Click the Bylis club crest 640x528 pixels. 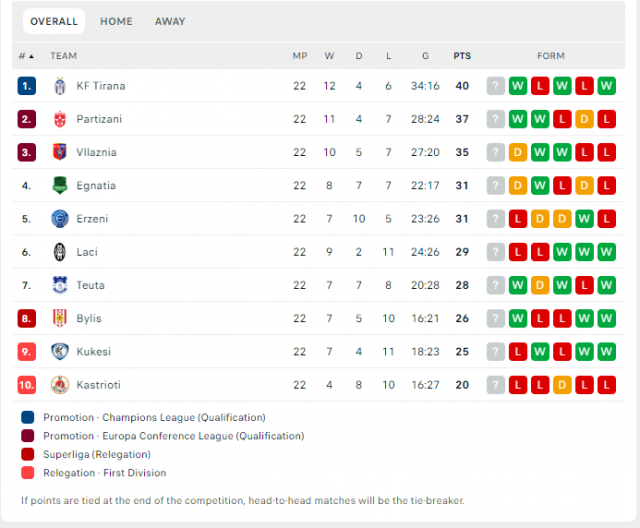tap(60, 318)
